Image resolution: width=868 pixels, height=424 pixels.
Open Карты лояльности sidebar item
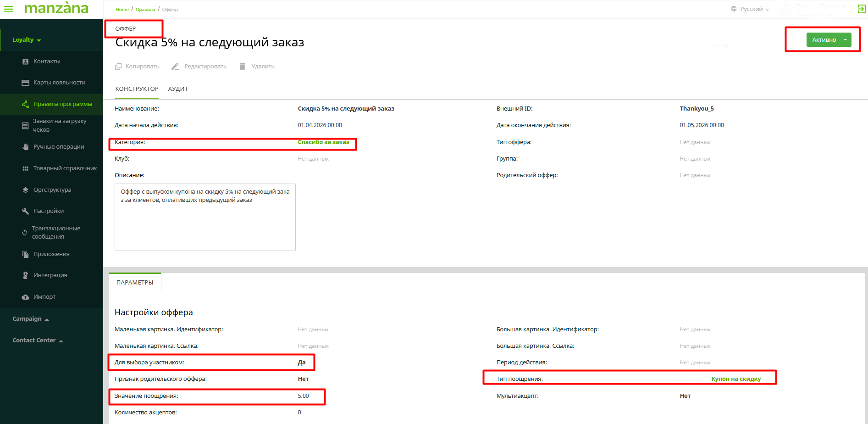tap(59, 83)
